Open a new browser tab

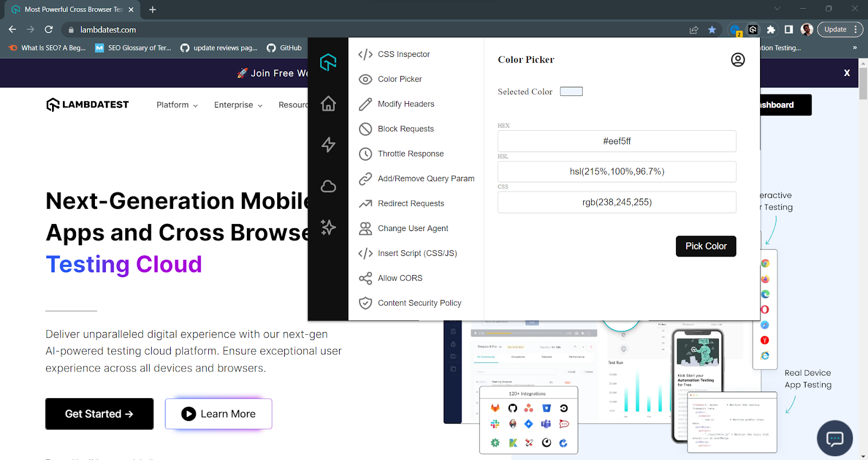click(152, 10)
